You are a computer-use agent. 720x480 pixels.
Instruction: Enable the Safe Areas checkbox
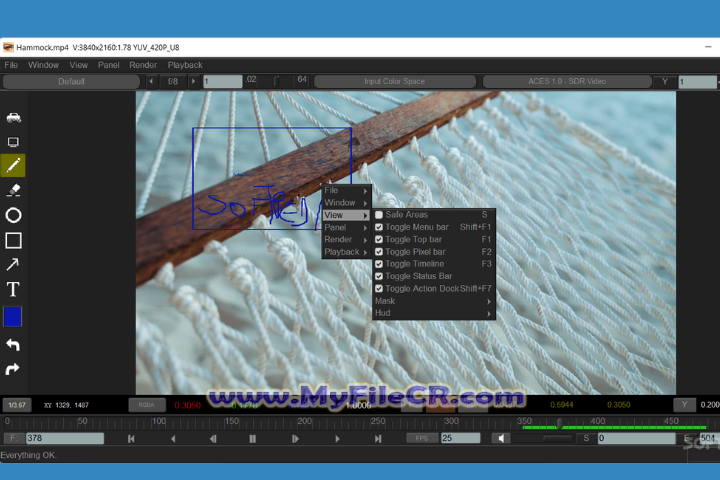pos(379,215)
